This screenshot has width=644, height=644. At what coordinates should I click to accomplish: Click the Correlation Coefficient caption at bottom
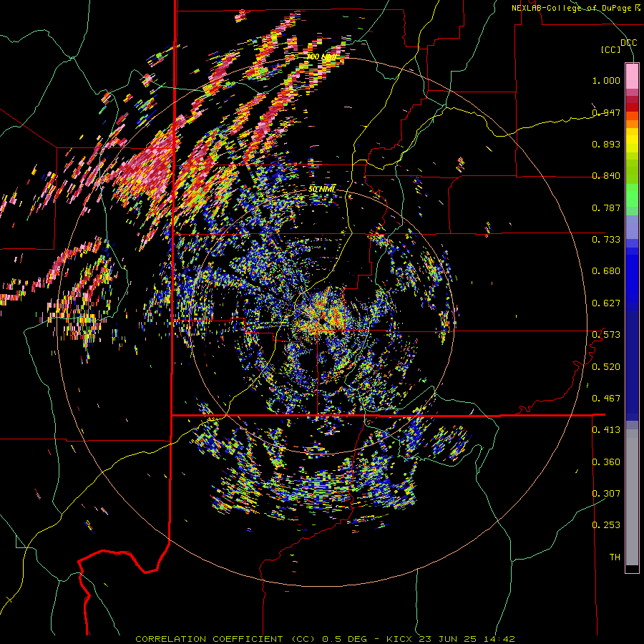(325, 639)
